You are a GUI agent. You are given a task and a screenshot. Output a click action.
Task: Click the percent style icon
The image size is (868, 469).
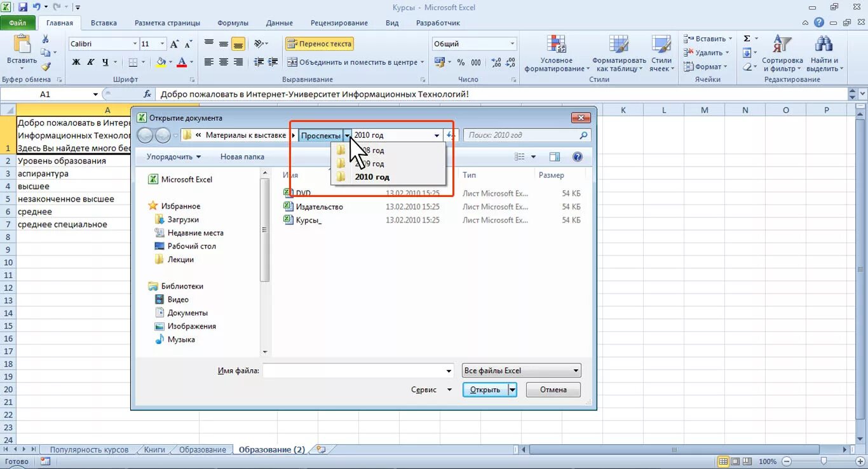461,62
